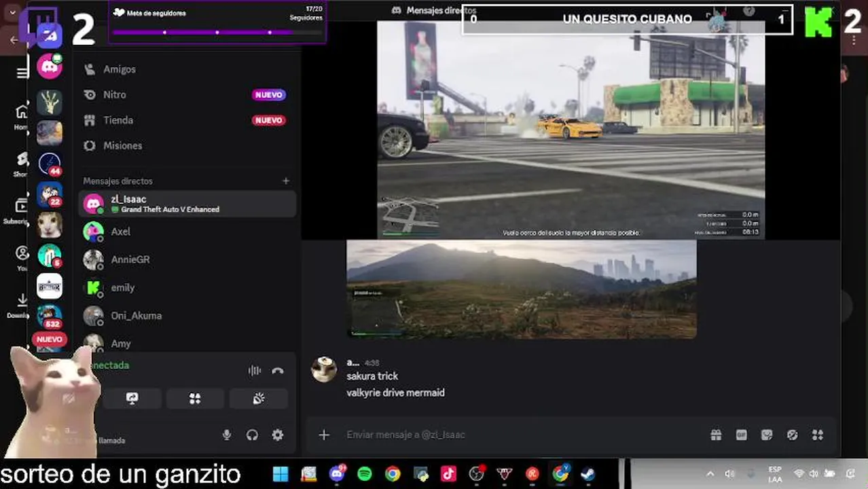
Task: Open the battery tray icon
Action: (829, 473)
